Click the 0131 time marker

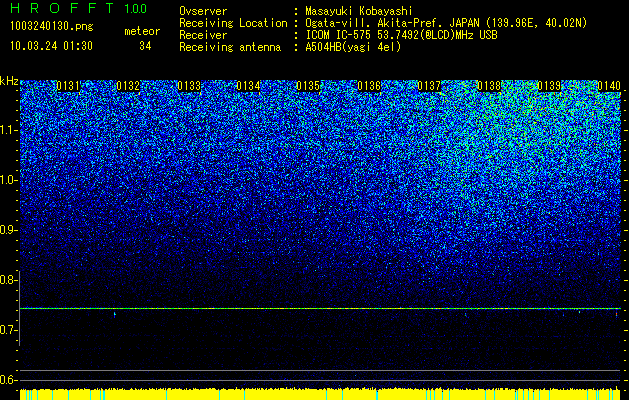(x=68, y=86)
